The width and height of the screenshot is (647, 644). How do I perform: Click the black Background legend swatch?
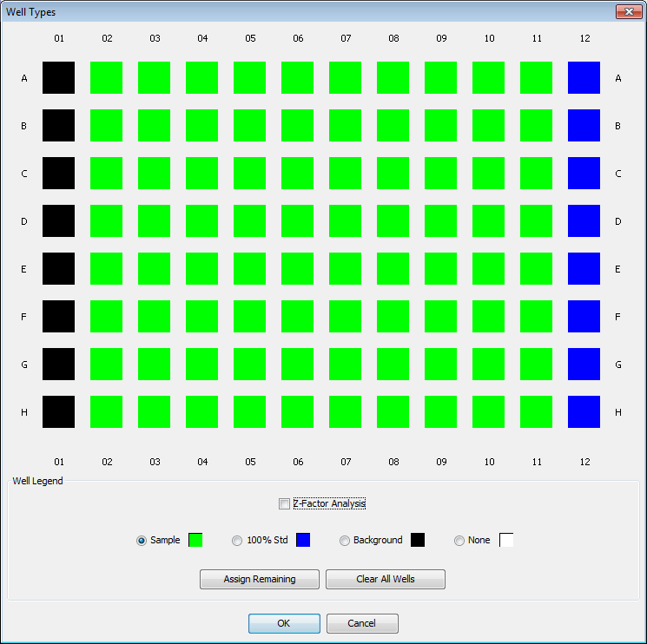pos(418,540)
